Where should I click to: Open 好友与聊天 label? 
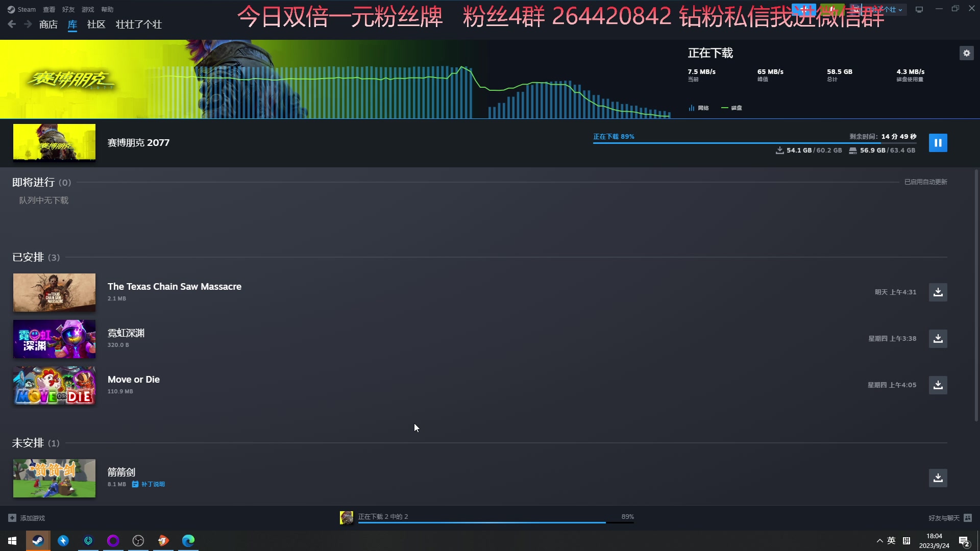[944, 518]
